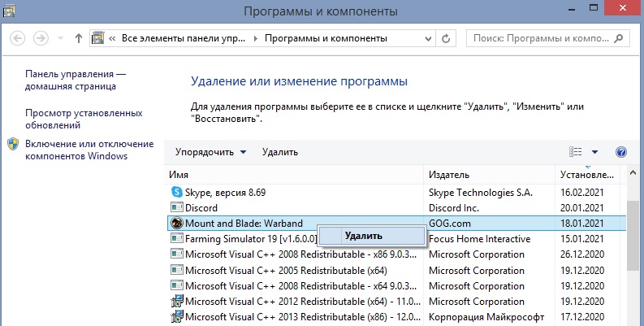
Task: Click publisher Discord Inc.
Action: pyautogui.click(x=454, y=208)
